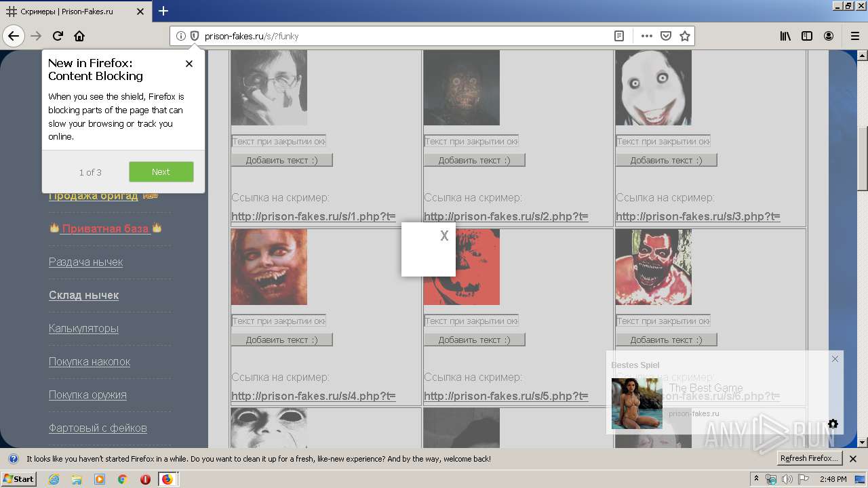The width and height of the screenshot is (868, 488).
Task: Click Добавить текст under third screamer
Action: click(x=667, y=160)
